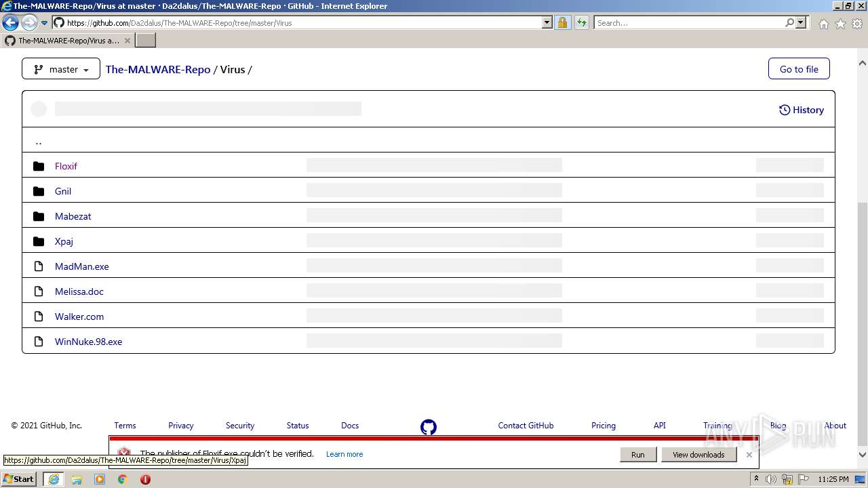Click the WinNuke.98.exe file icon
868x488 pixels.
coord(39,342)
